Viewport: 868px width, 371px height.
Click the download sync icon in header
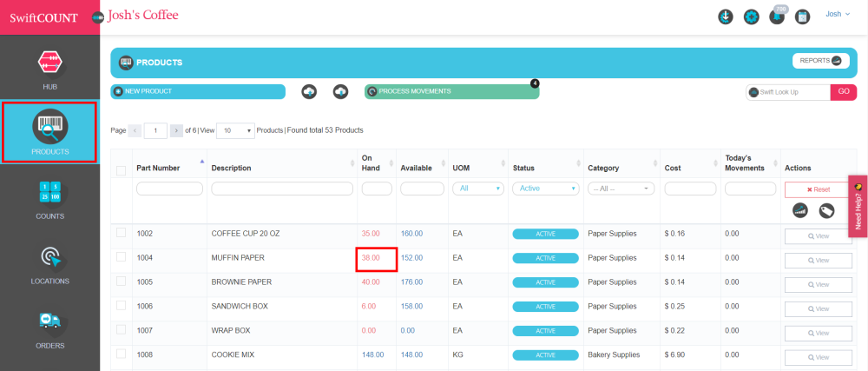pyautogui.click(x=725, y=17)
